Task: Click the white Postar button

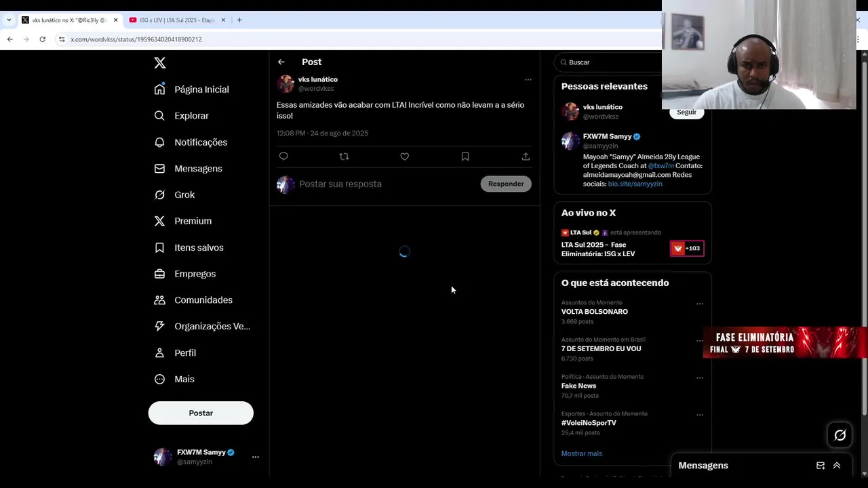Action: pos(201,413)
